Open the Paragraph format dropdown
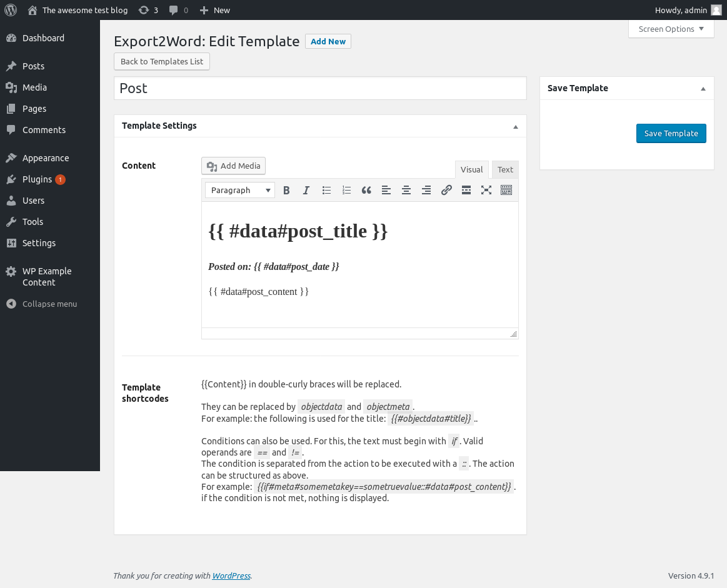The width and height of the screenshot is (727, 588). coord(240,191)
